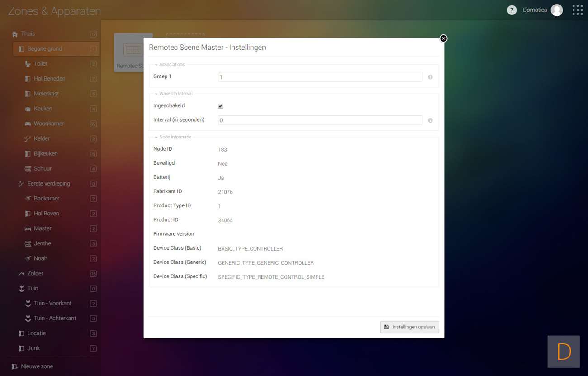The width and height of the screenshot is (588, 376).
Task: Select the Remotec Scene Master device tile
Action: coord(129,52)
